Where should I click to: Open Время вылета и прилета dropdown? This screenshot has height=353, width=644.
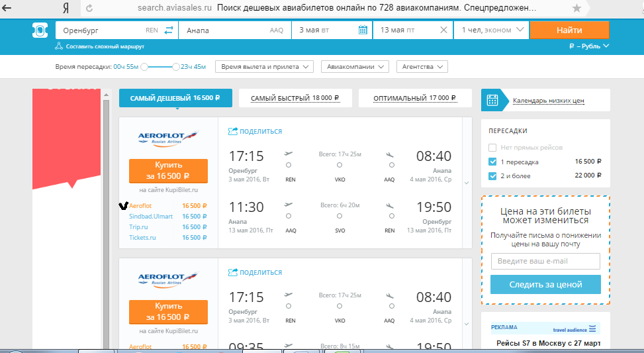pos(265,67)
